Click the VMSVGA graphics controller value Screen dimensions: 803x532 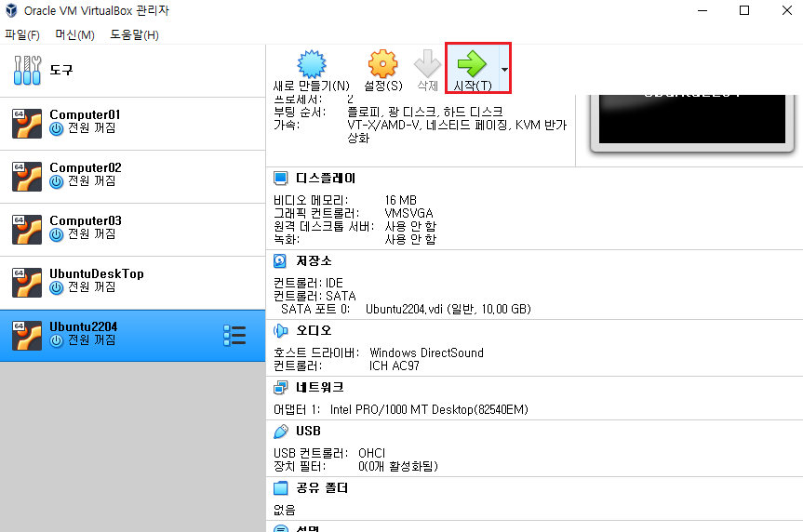(408, 213)
